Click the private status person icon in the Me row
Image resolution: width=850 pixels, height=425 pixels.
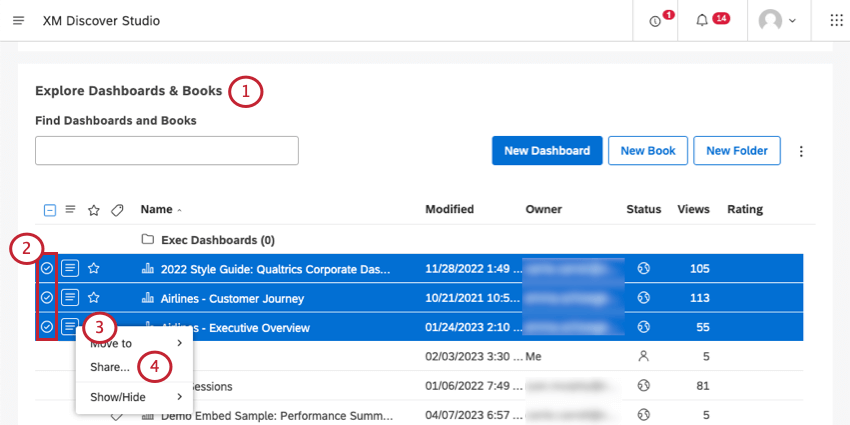tap(643, 356)
